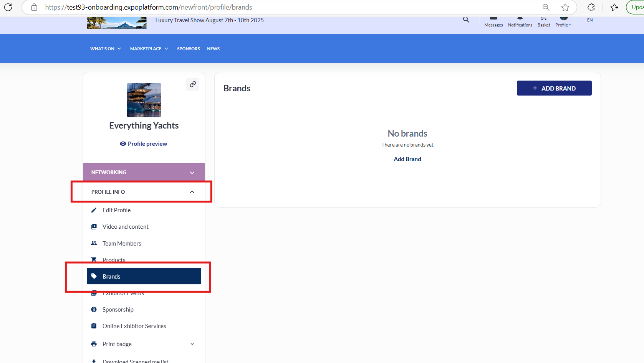644x363 pixels.
Task: Click the copy profile link icon
Action: click(193, 84)
